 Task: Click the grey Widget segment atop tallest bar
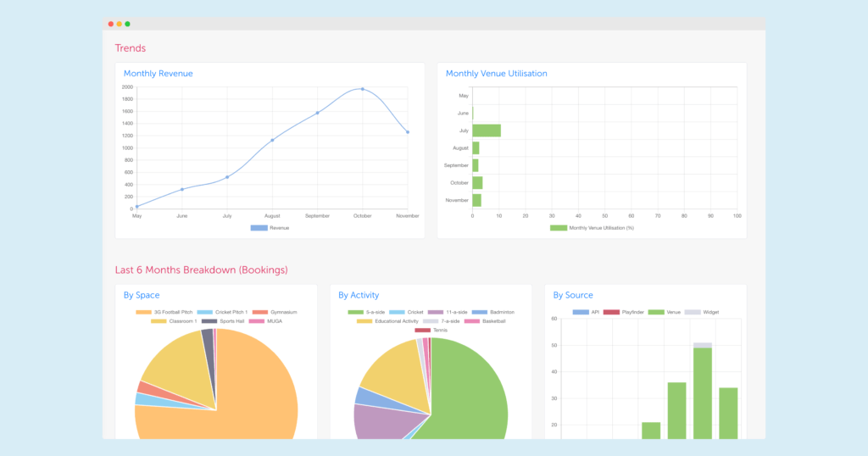(x=703, y=345)
